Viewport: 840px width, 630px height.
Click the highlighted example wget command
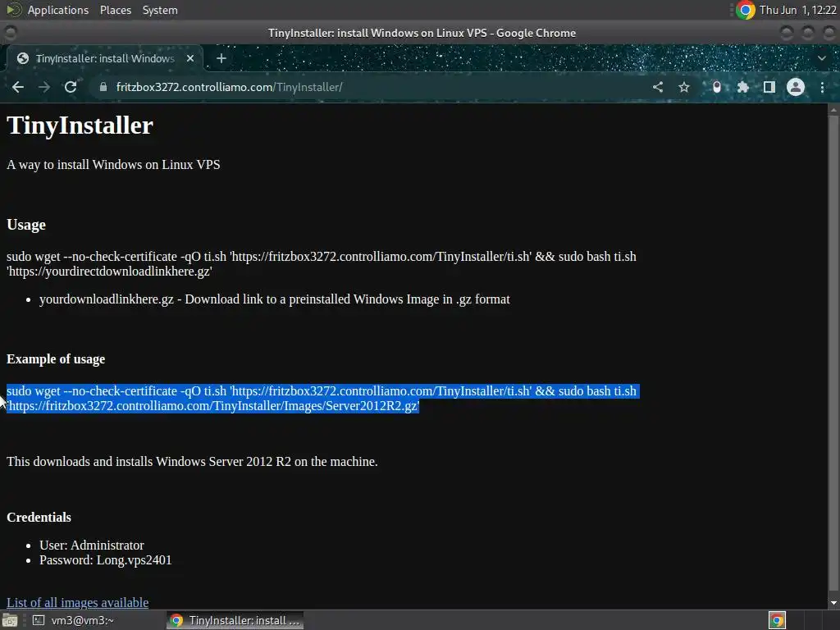322,399
